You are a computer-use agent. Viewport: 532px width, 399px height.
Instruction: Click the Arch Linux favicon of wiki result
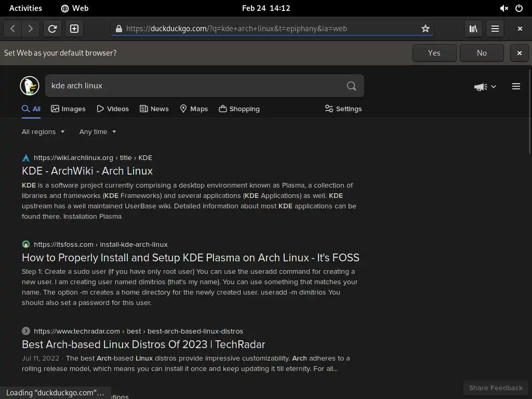click(26, 158)
